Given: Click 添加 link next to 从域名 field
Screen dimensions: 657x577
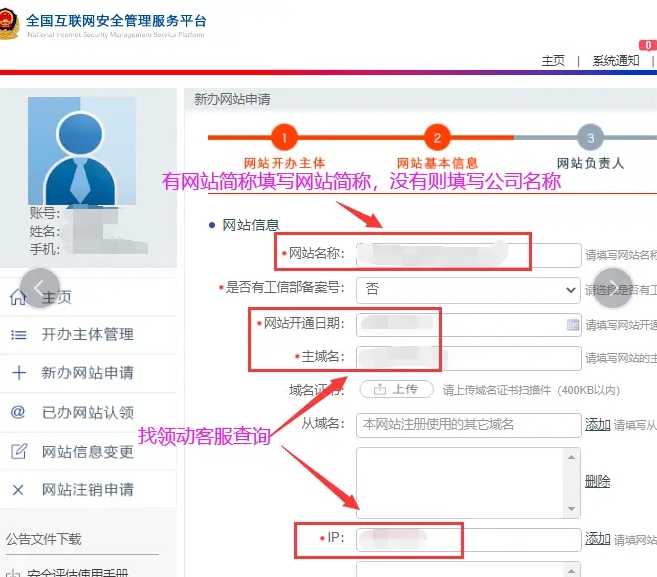Looking at the screenshot, I should click(x=598, y=424).
